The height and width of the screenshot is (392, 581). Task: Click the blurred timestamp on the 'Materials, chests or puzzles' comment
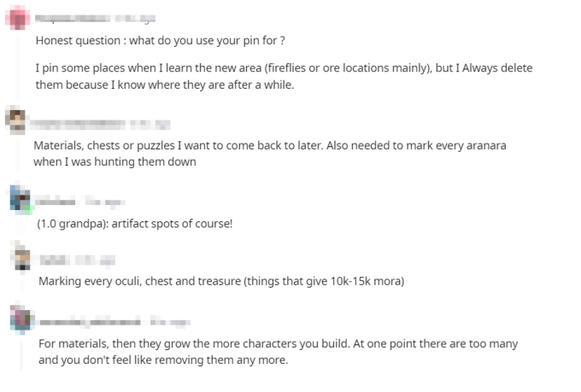point(152,123)
